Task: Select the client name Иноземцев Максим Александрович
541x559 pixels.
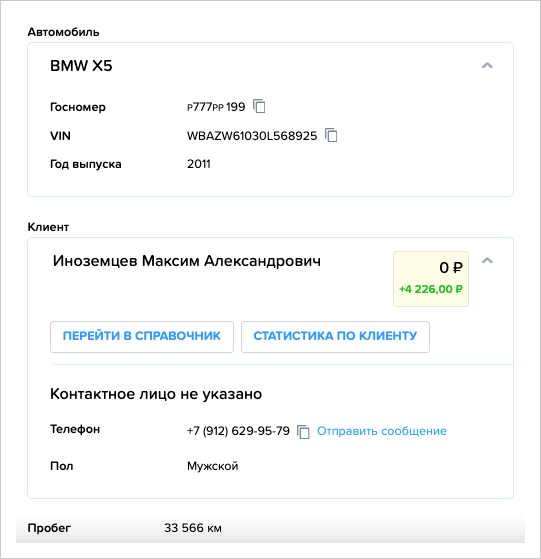Action: 187,261
